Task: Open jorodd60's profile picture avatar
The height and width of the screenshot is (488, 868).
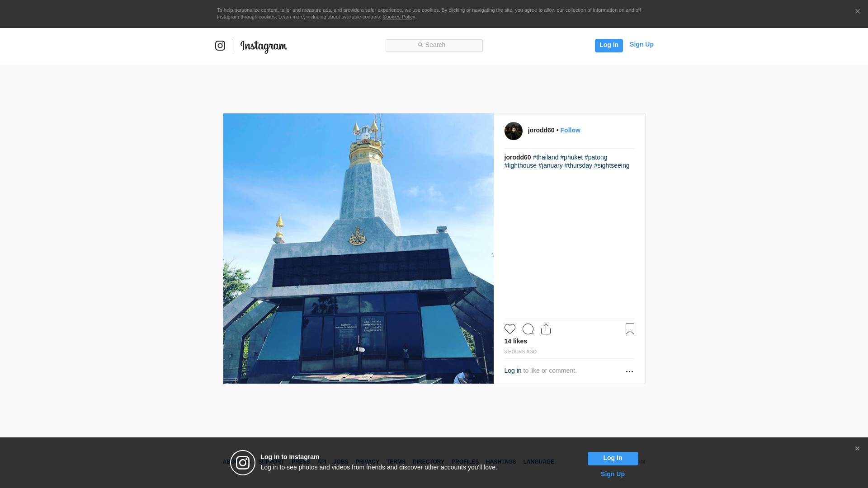Action: 514,131
